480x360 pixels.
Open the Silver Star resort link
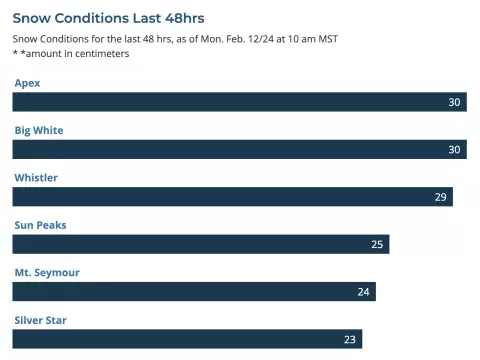(40, 320)
